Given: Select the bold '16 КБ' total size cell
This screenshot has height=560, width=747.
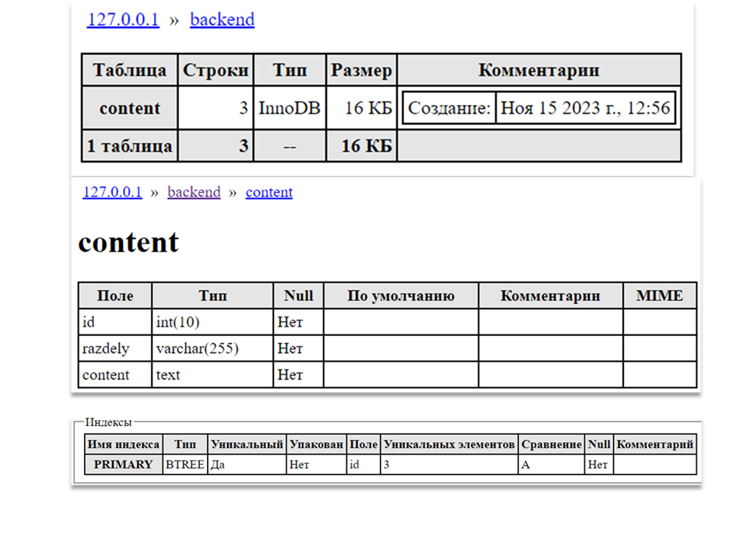Looking at the screenshot, I should (362, 145).
